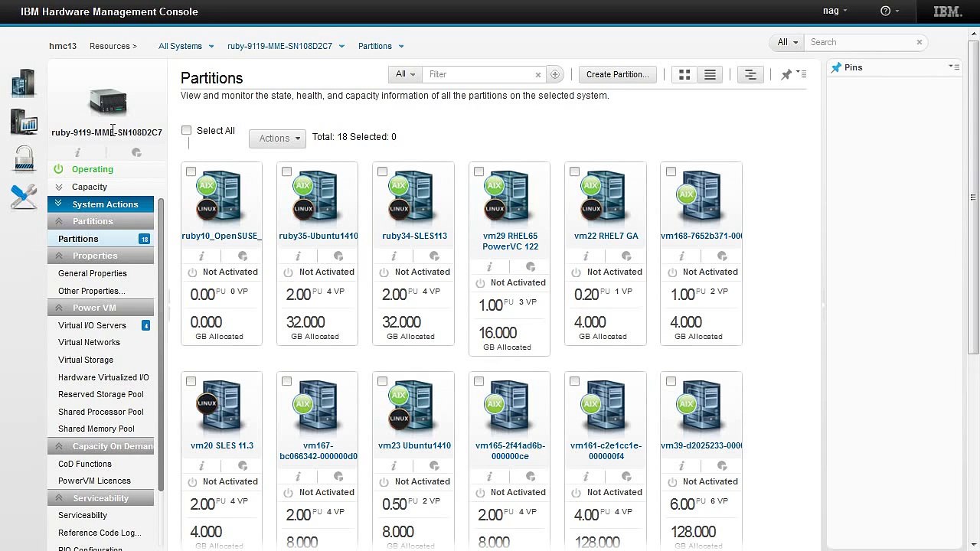
Task: Open the HMC Management monitor icon
Action: click(24, 122)
